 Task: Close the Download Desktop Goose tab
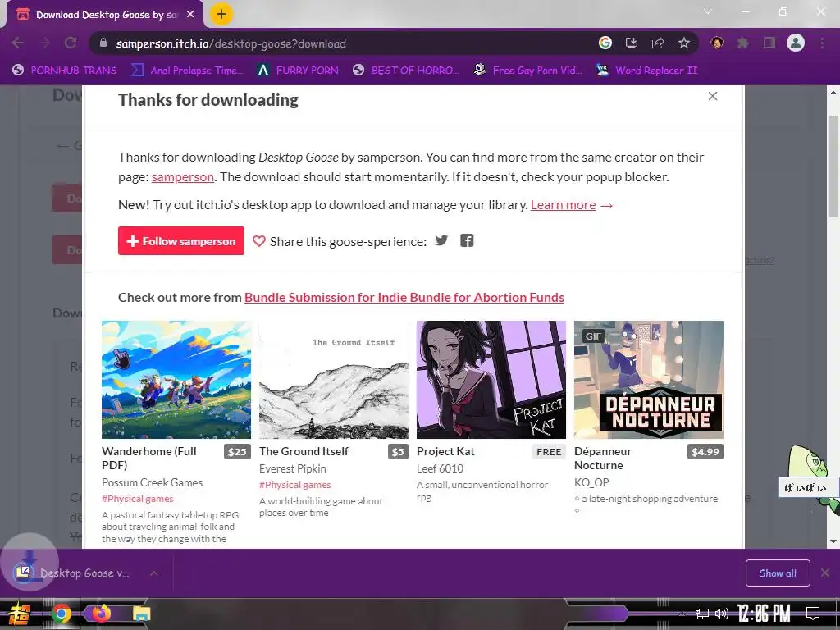pos(190,15)
